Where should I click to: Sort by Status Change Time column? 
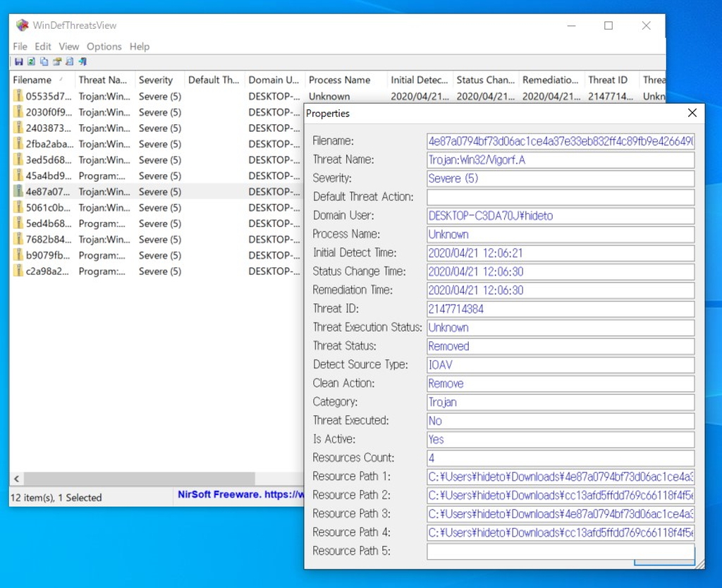point(486,80)
